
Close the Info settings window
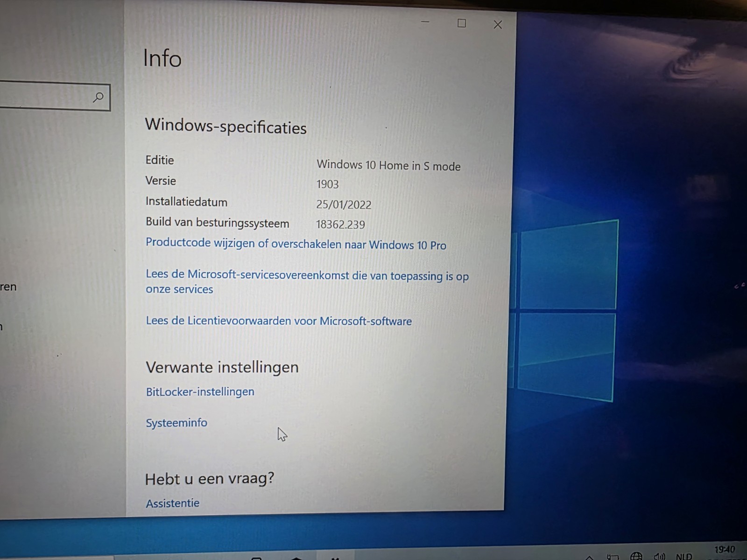(498, 25)
